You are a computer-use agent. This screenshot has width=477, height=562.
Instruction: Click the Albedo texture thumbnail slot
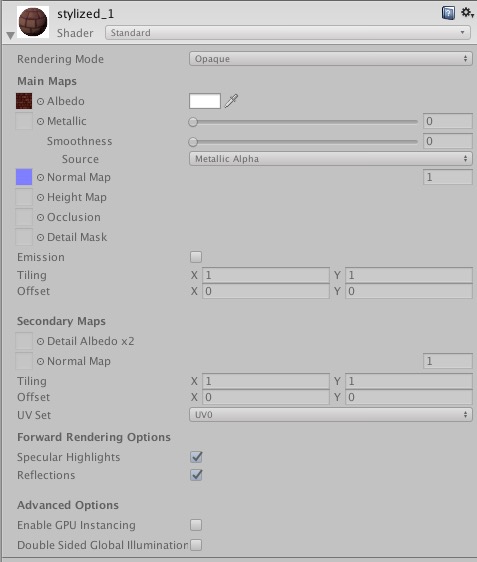24,101
